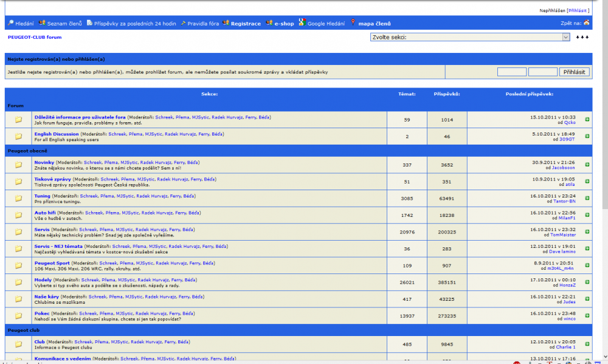608x364 pixels.
Task: Open Tiskové zprávy section
Action: 53,179
